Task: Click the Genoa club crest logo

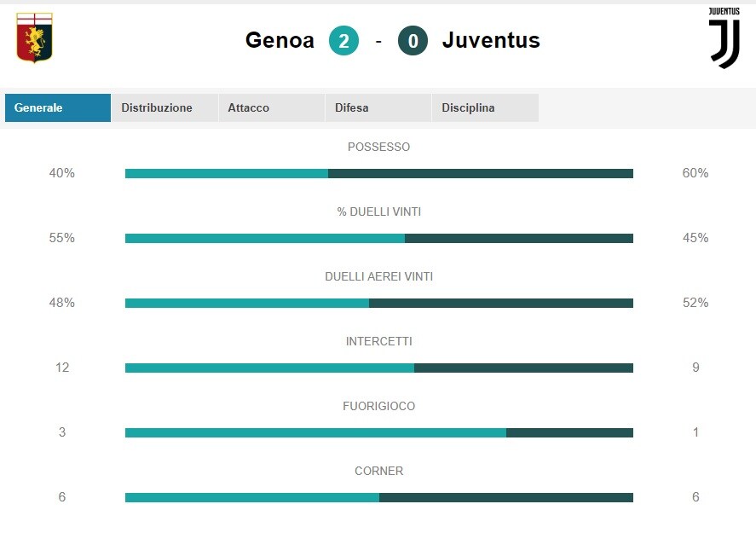Action: click(x=34, y=38)
